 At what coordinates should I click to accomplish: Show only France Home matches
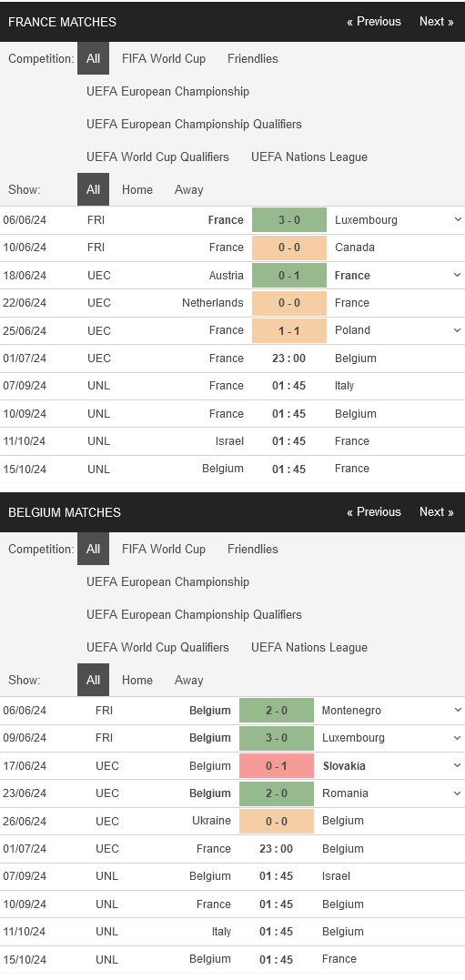coord(136,189)
